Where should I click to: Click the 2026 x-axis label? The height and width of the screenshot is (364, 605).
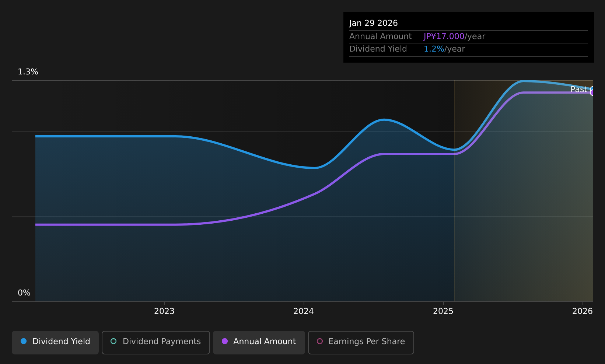pyautogui.click(x=583, y=311)
